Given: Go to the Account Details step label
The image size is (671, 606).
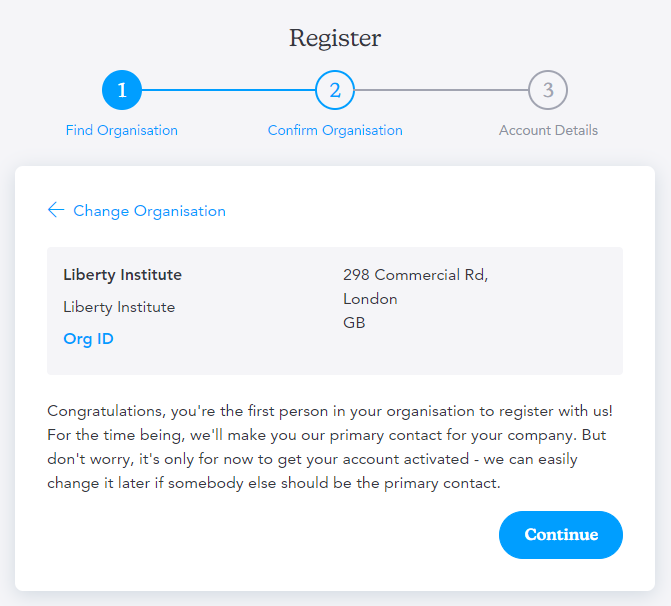Looking at the screenshot, I should (548, 130).
